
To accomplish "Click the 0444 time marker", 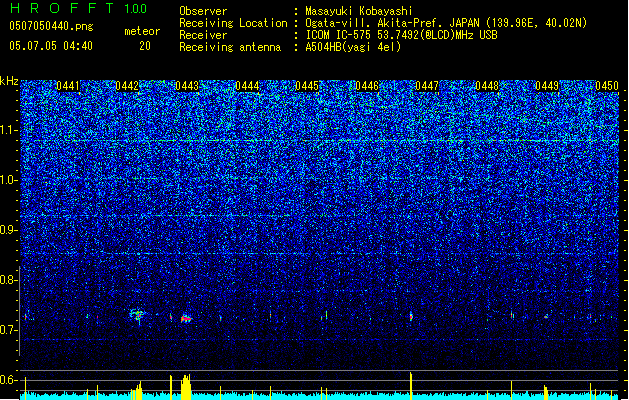I will point(247,86).
